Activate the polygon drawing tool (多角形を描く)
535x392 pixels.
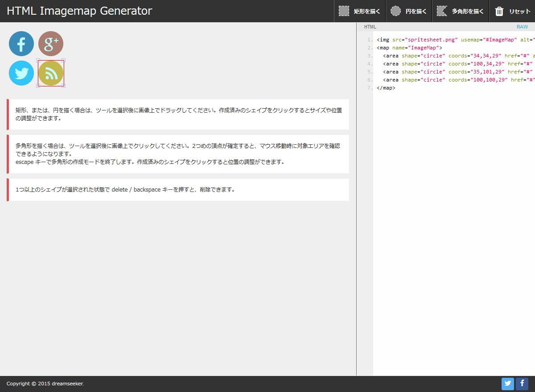click(x=461, y=11)
